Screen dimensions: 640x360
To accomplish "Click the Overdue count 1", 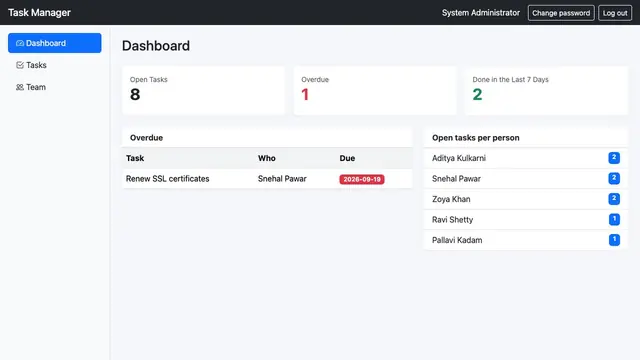I will point(305,95).
